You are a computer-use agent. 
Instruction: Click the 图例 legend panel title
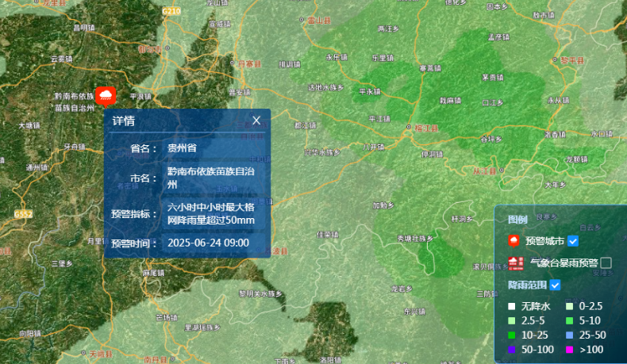[x=517, y=219]
